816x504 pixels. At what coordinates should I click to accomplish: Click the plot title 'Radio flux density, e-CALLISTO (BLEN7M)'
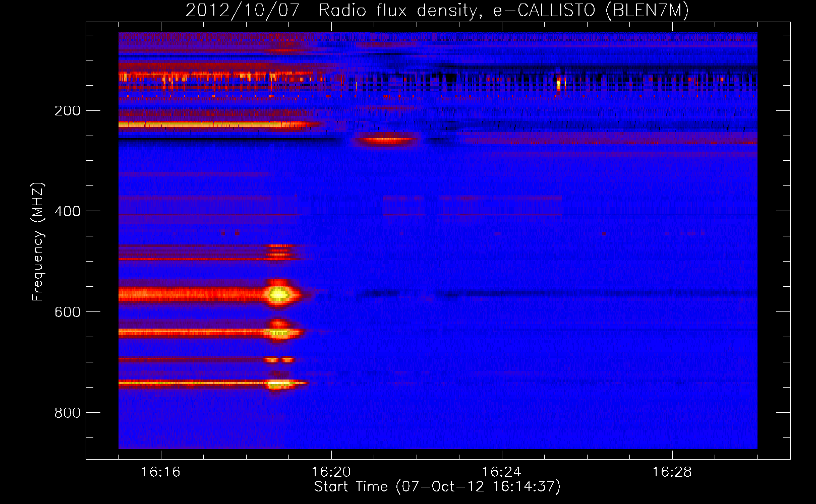[503, 11]
